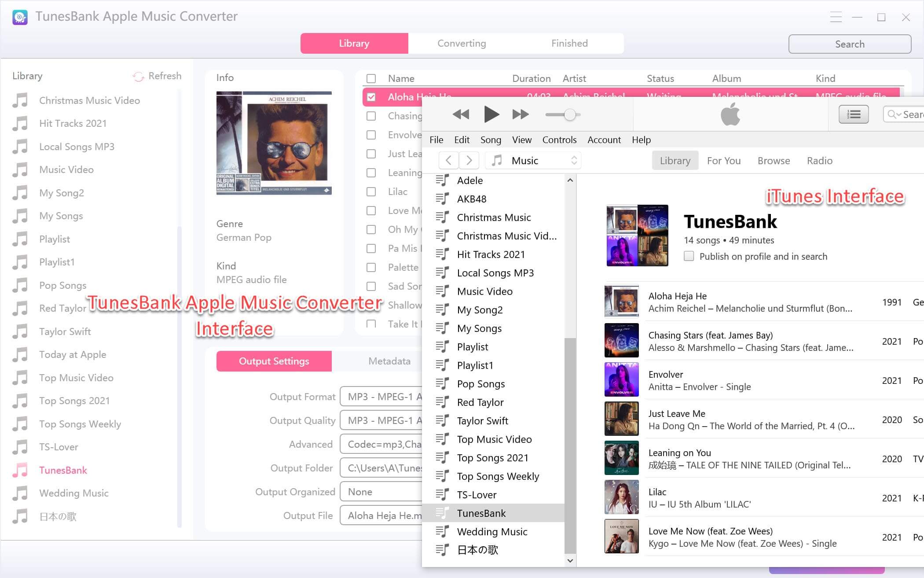Click Hit Tracks 2021 note icon in TunesBank
Image resolution: width=924 pixels, height=578 pixels.
(20, 123)
